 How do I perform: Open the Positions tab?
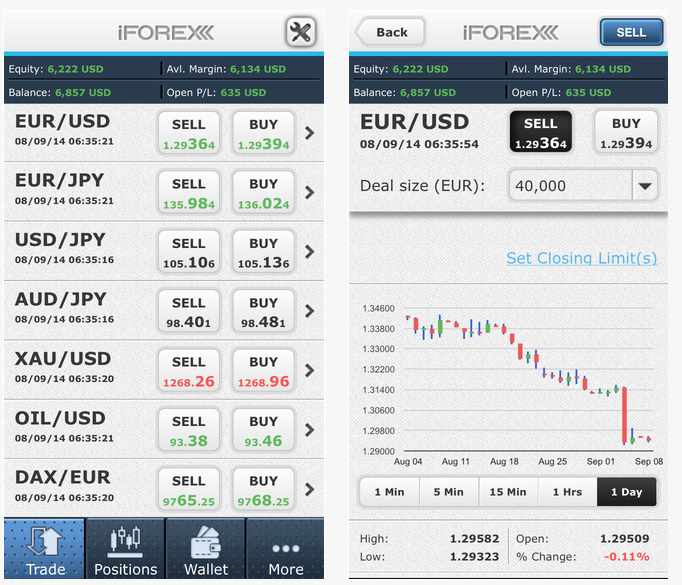tap(125, 548)
